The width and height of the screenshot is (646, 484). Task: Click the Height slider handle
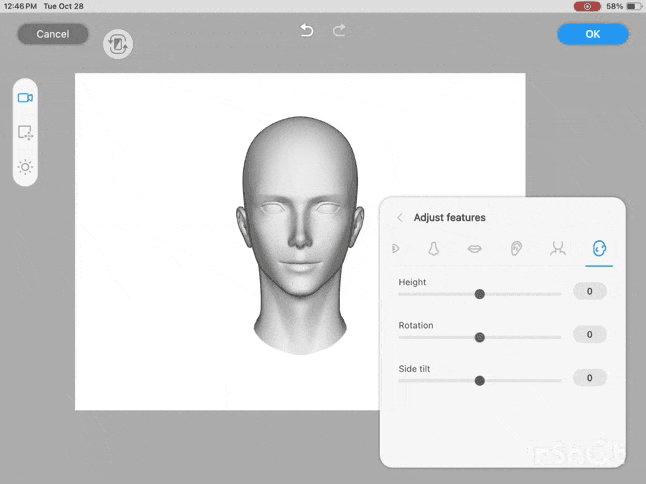(480, 294)
